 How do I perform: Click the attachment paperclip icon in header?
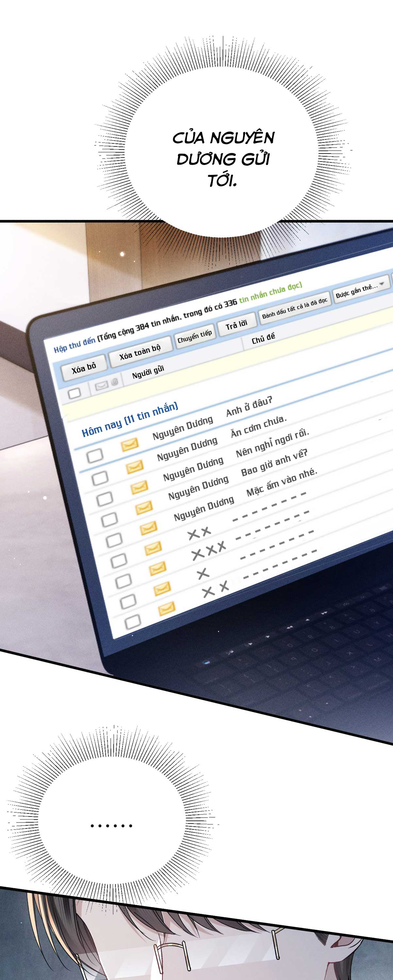pos(115,382)
